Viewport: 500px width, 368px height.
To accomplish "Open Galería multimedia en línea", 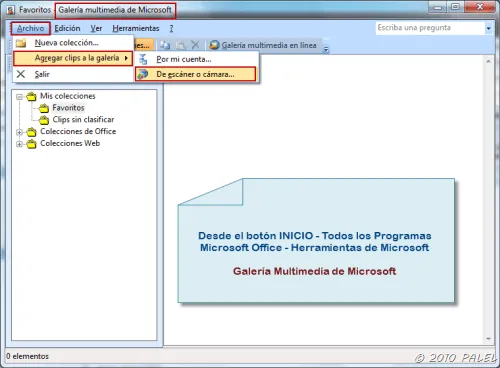I will pos(263,45).
